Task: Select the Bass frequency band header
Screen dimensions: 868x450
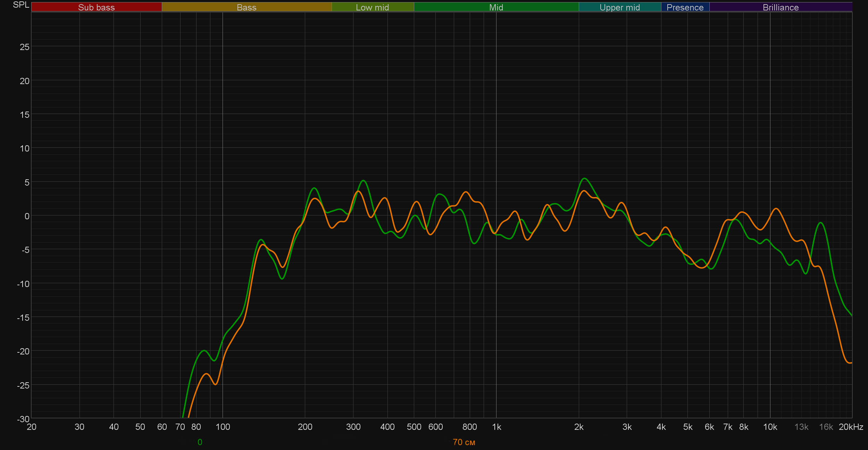Action: tap(247, 7)
